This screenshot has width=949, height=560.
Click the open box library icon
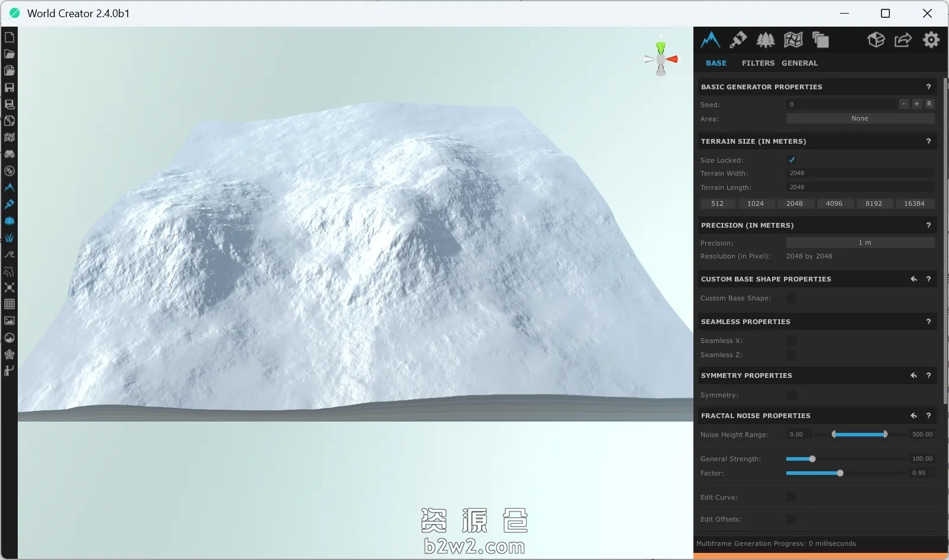(x=876, y=40)
